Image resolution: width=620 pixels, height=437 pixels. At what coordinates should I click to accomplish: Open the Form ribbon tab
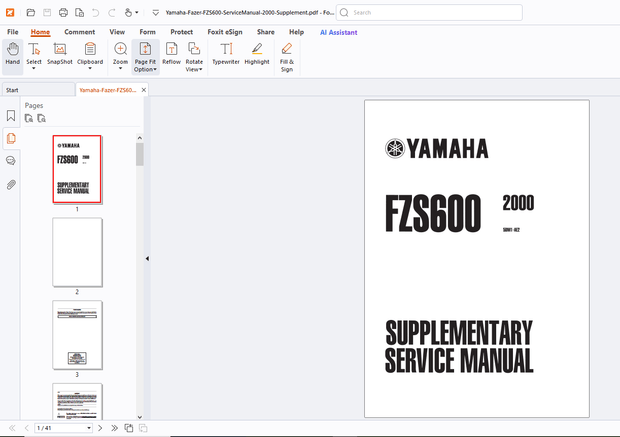[x=147, y=32]
